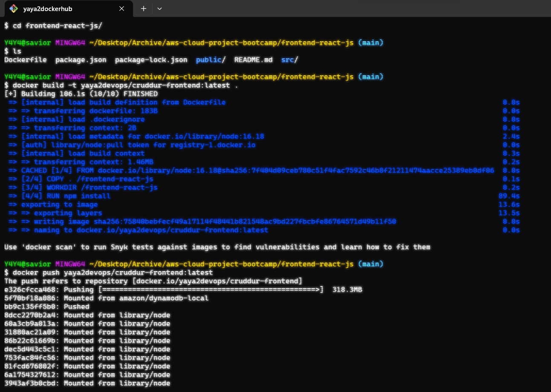This screenshot has width=551, height=392.
Task: Click the '60a3cb9a013a' layer line
Action: 87,323
